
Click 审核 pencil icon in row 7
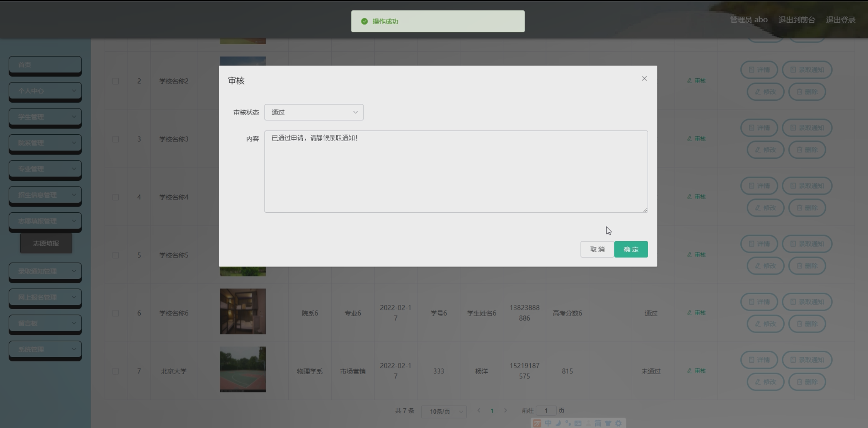point(696,371)
